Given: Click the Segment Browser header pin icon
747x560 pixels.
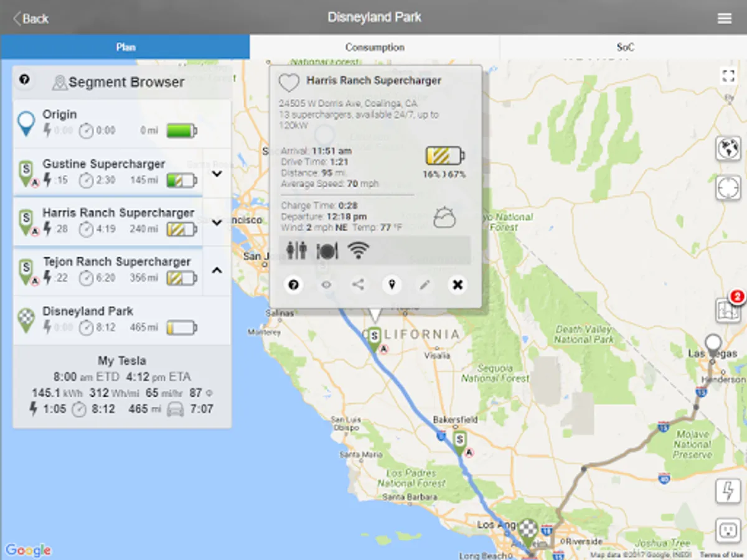Looking at the screenshot, I should 60,82.
